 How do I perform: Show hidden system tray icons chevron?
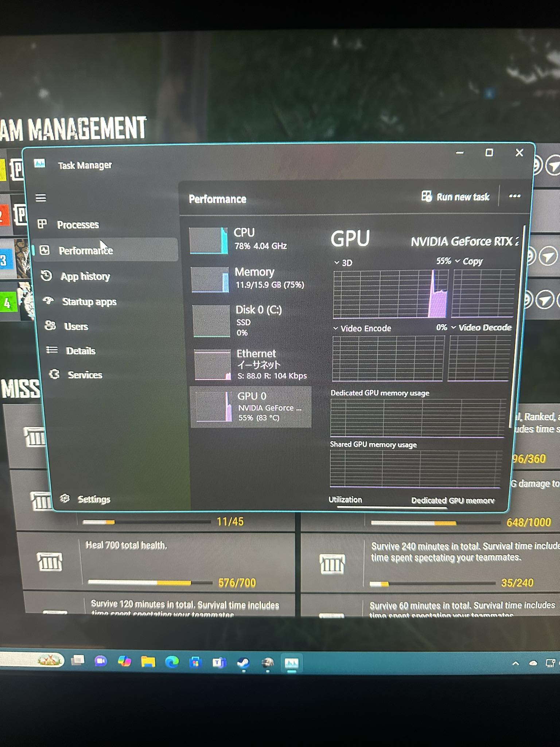pos(516,663)
